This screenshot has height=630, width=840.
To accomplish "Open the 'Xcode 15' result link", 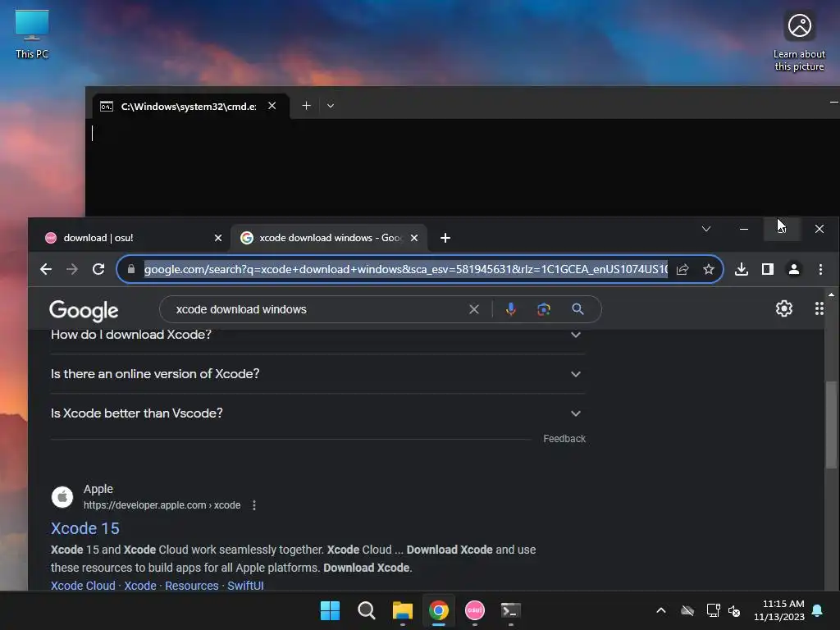I will point(85,528).
